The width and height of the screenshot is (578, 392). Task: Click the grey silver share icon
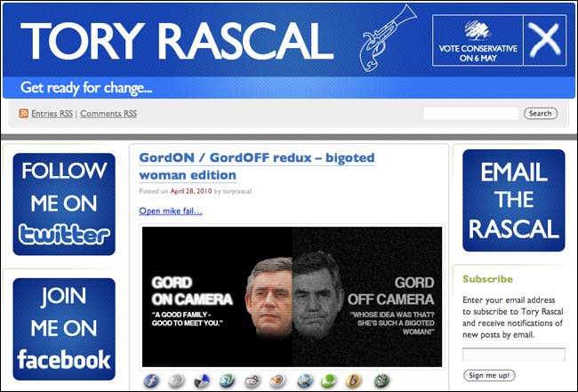coord(177,380)
